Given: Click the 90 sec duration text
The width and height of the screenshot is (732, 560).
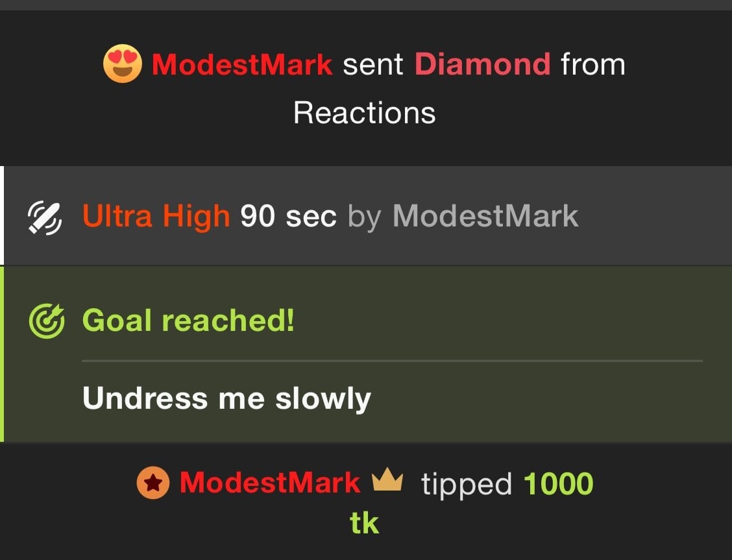Looking at the screenshot, I should [289, 217].
